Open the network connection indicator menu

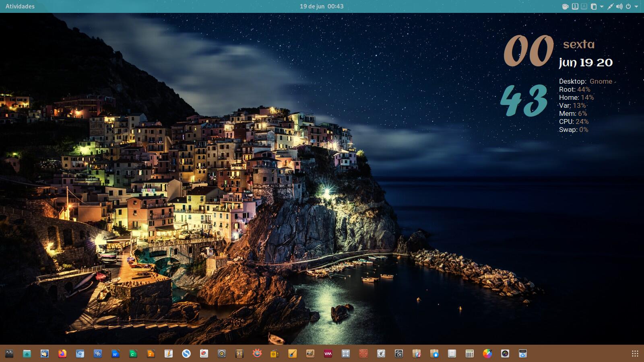pyautogui.click(x=610, y=6)
